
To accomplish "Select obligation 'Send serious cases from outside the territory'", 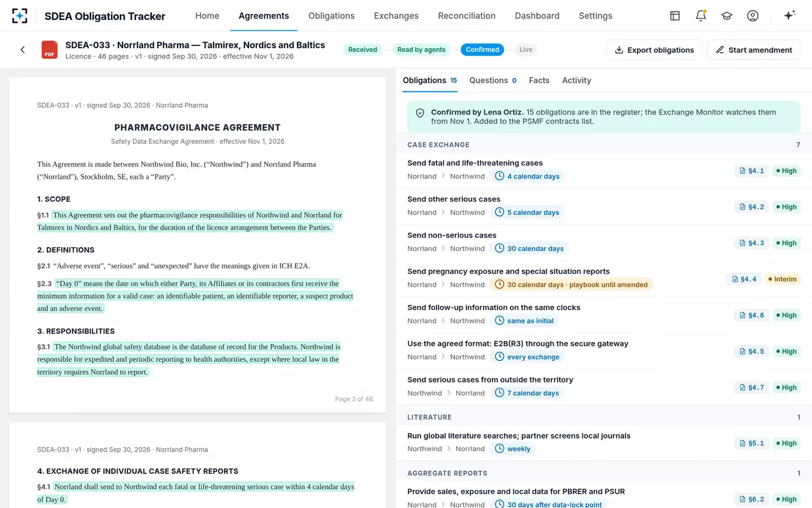I will pyautogui.click(x=604, y=387).
